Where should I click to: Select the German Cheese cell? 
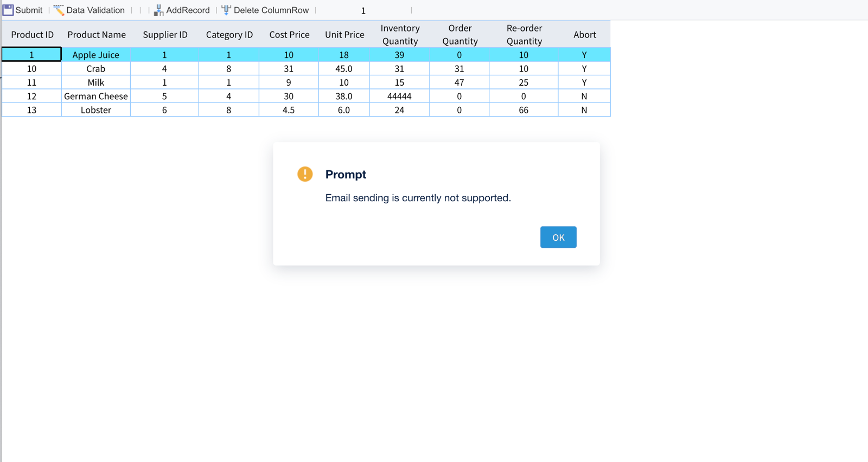[x=96, y=96]
